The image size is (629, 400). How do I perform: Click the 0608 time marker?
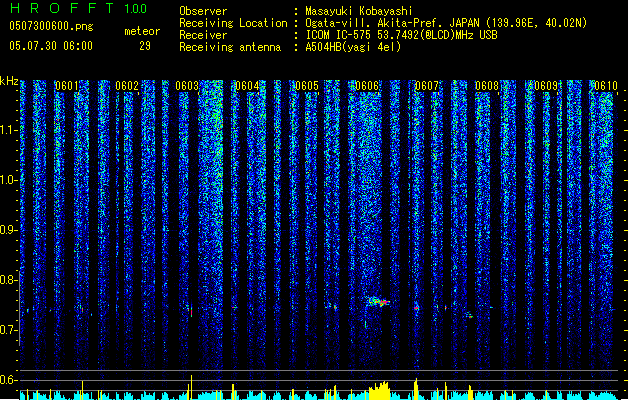[487, 86]
